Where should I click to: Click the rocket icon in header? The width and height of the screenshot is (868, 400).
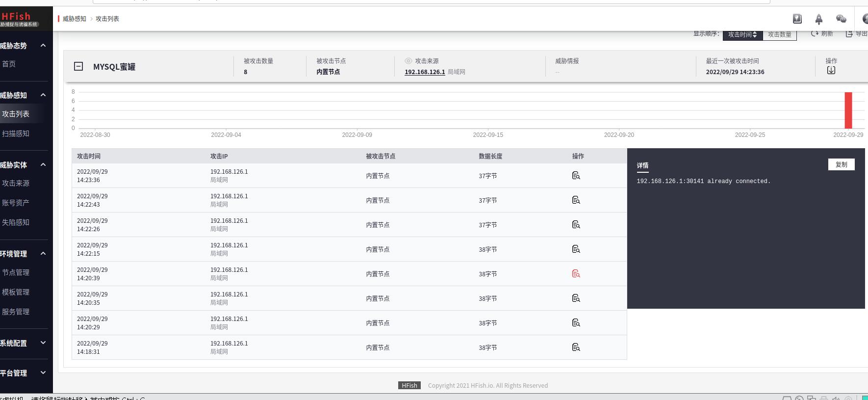[x=818, y=19]
